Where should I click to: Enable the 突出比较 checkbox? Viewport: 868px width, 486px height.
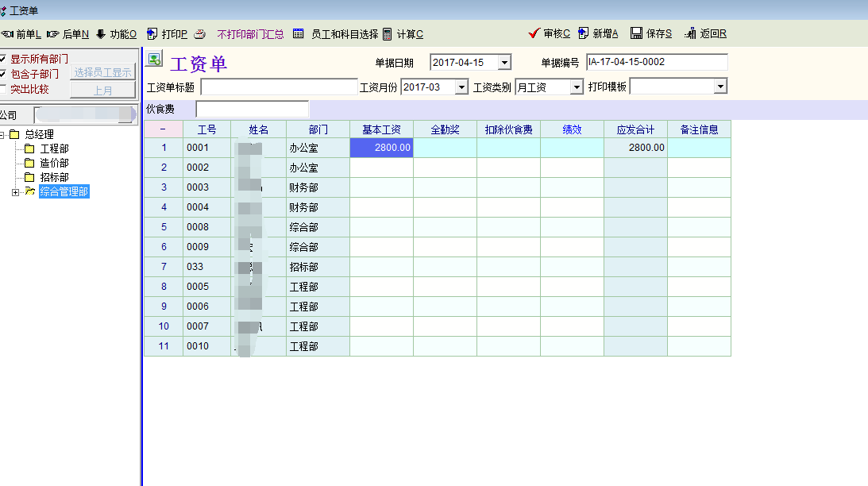tap(3, 89)
